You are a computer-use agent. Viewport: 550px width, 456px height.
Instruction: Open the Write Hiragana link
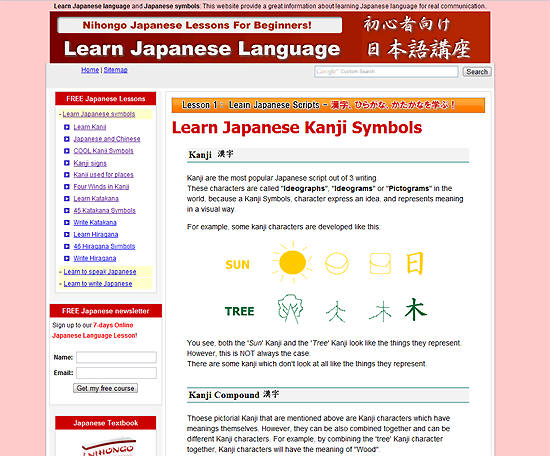95,258
